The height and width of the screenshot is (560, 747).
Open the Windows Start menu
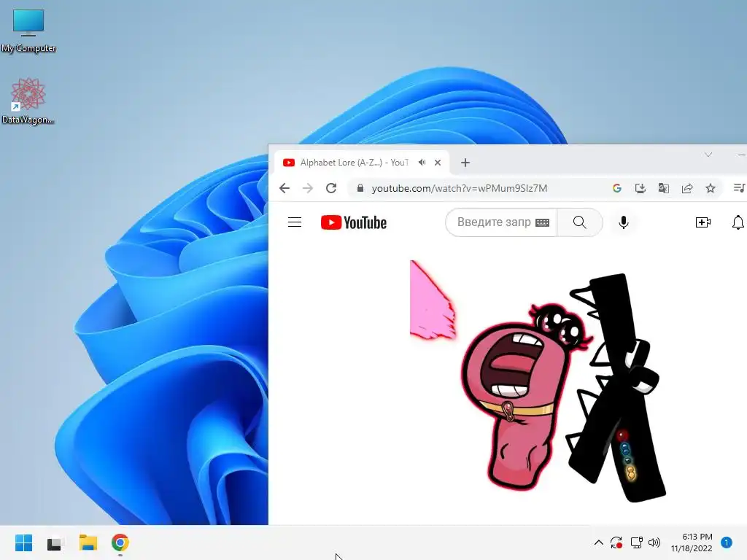24,542
